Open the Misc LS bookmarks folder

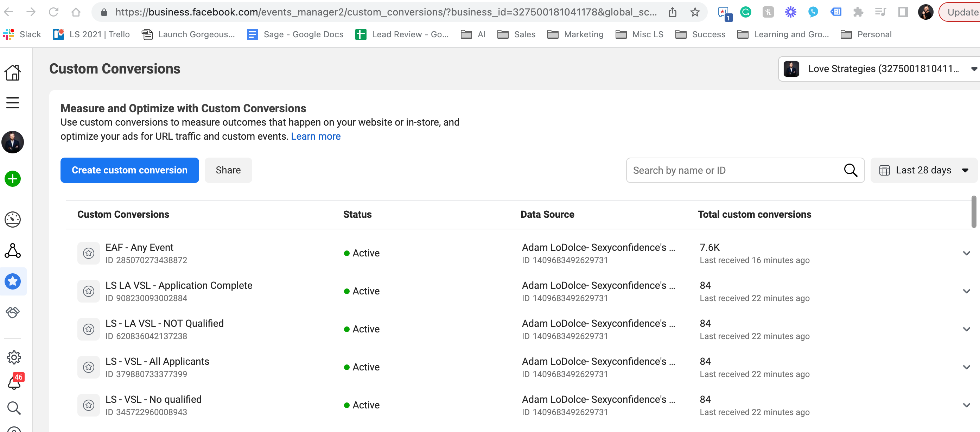click(639, 34)
